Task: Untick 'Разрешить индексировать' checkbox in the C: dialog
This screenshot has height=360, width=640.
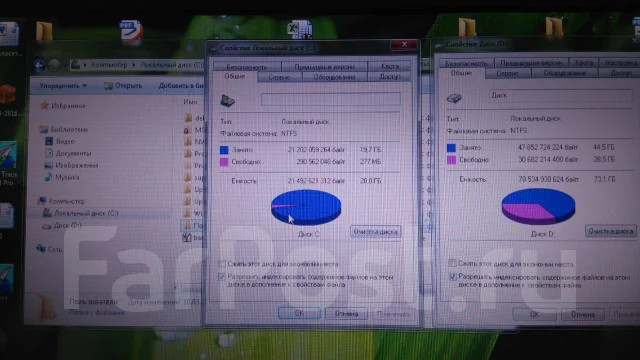Action: tap(222, 277)
